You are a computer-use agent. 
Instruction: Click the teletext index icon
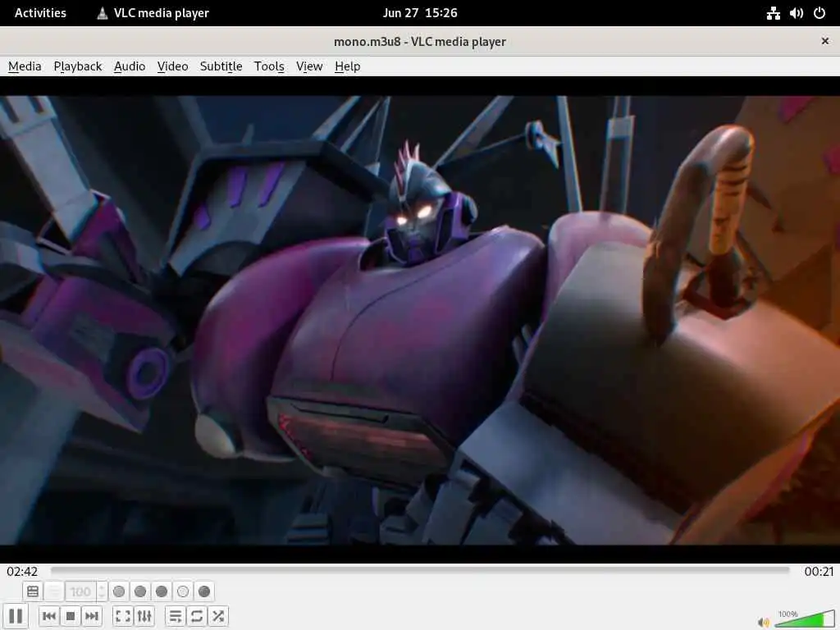click(33, 591)
